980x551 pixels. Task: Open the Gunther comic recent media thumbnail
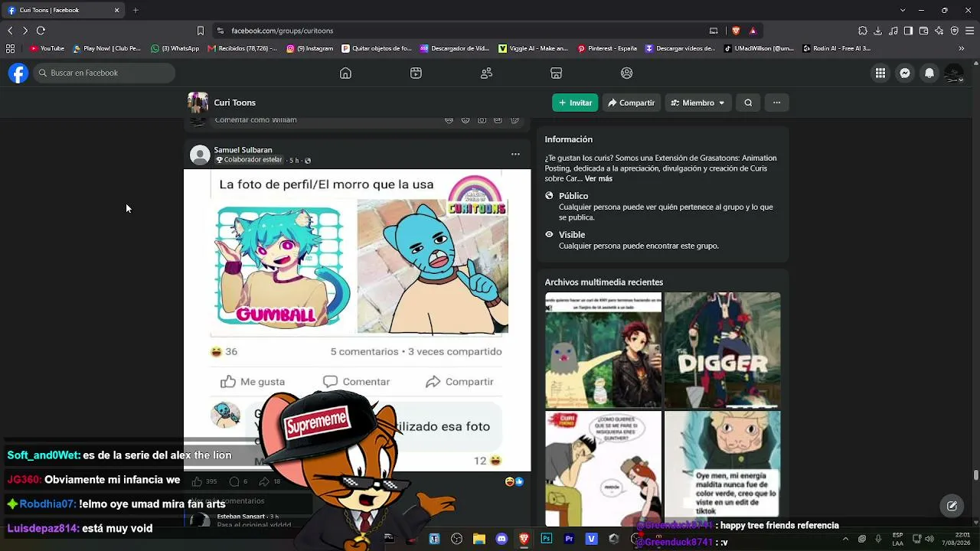click(603, 468)
